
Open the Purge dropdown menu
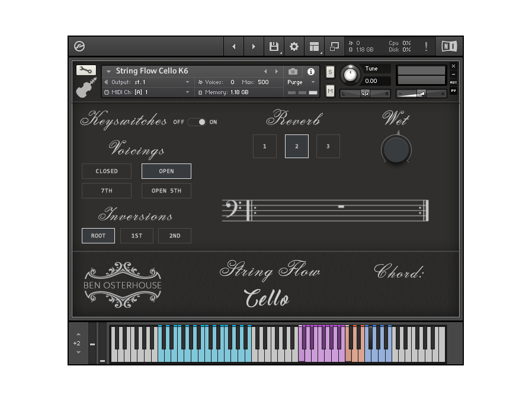pyautogui.click(x=302, y=82)
